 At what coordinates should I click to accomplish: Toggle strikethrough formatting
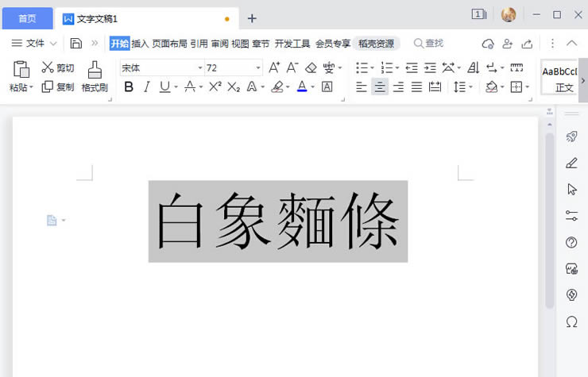click(190, 87)
